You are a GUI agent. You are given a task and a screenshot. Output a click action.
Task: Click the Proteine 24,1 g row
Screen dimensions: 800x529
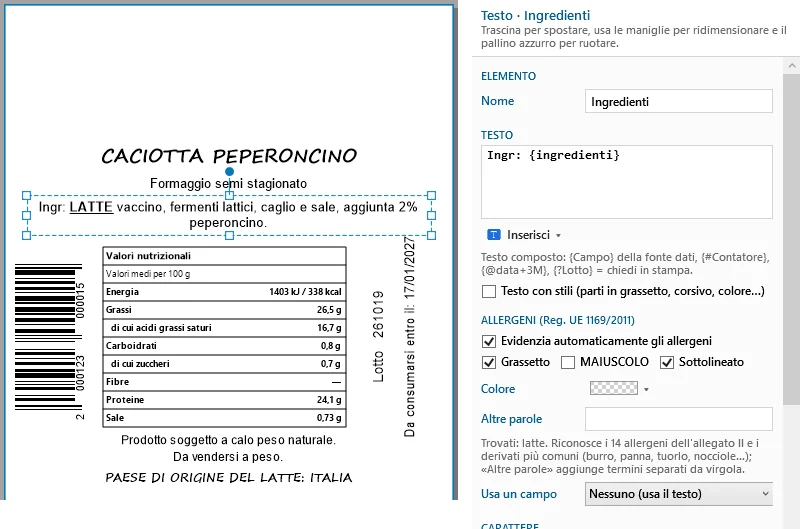[x=224, y=399]
